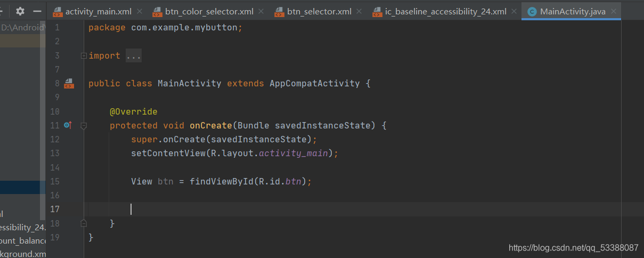The width and height of the screenshot is (644, 258).
Task: Close the btn_color_selector.xml tab
Action: pyautogui.click(x=261, y=11)
